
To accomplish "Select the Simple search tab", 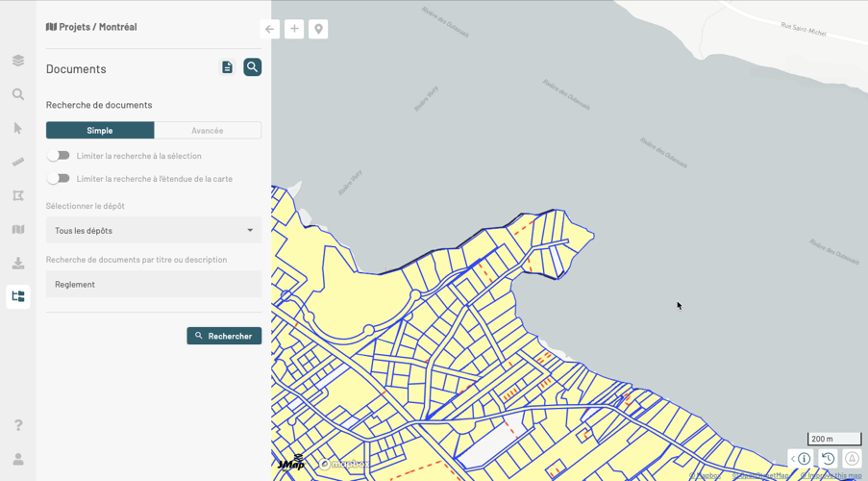I will (100, 131).
